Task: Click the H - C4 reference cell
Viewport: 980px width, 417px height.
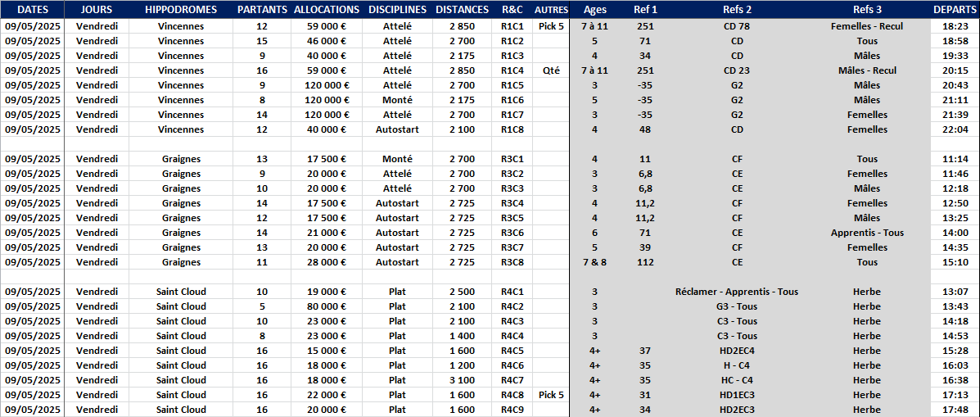Action: click(x=737, y=365)
